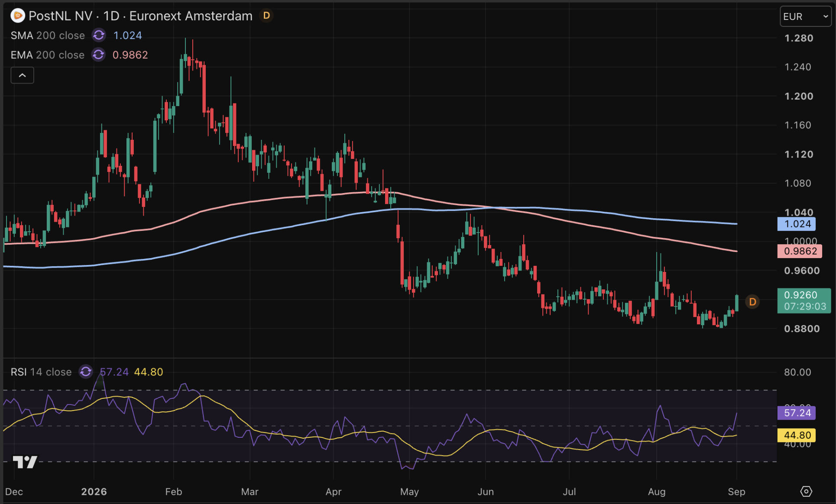Open the EUR currency dropdown
This screenshot has height=504, width=836.
[806, 16]
